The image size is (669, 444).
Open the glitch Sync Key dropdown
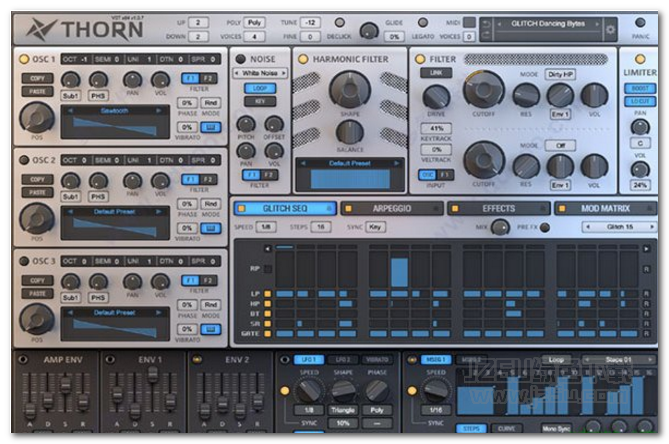pyautogui.click(x=375, y=227)
